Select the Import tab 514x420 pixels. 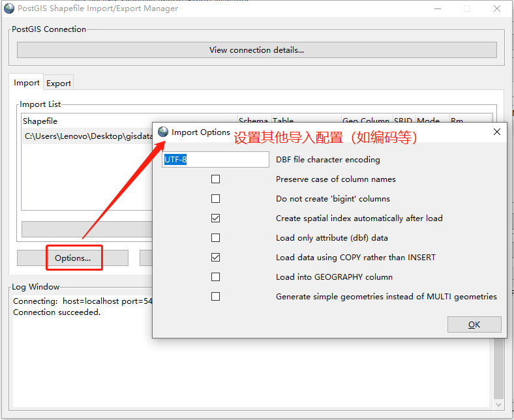[27, 83]
